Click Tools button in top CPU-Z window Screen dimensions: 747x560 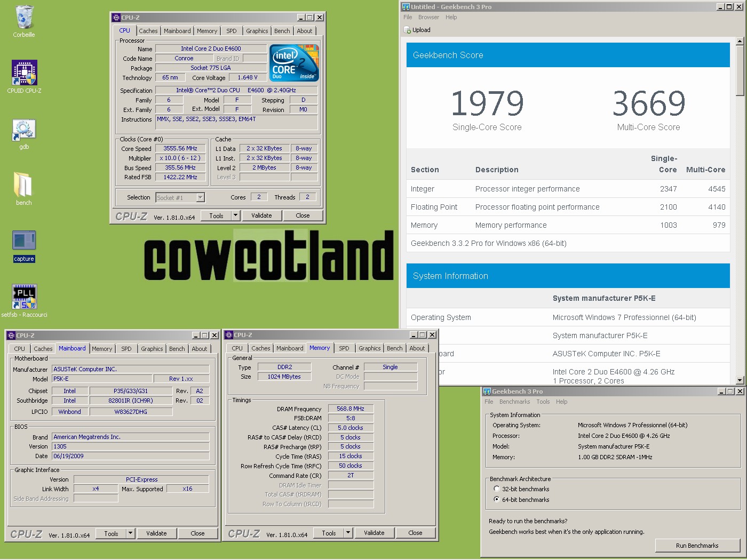[216, 215]
